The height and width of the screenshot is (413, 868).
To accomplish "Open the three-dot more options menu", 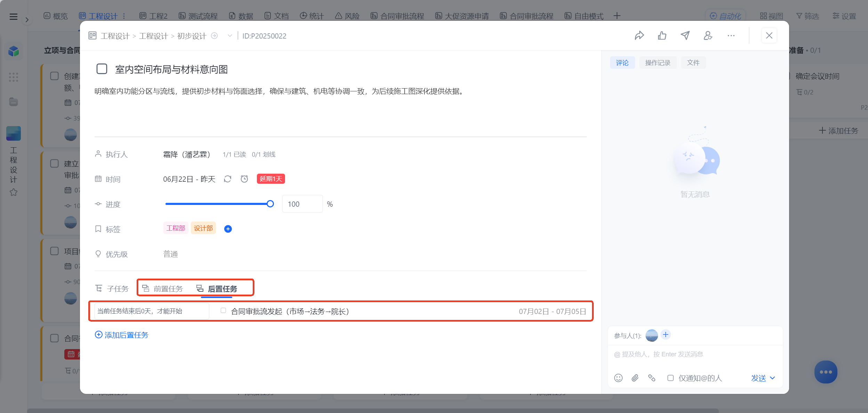I will click(731, 36).
